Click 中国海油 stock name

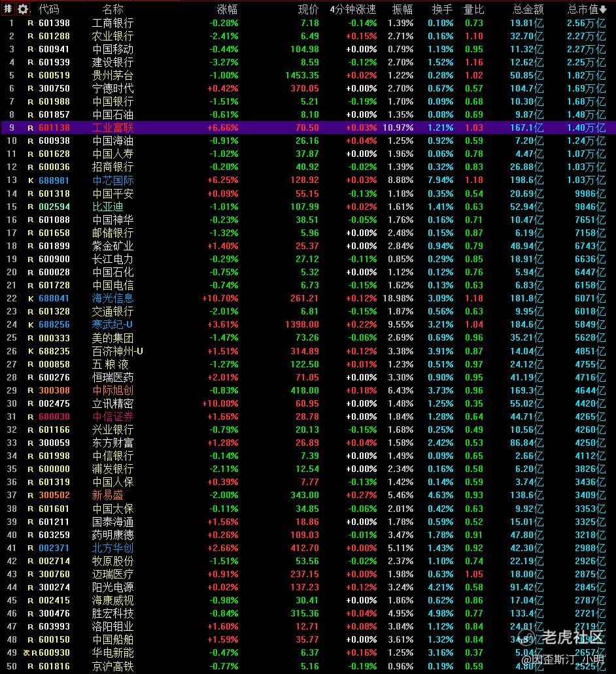coord(112,141)
